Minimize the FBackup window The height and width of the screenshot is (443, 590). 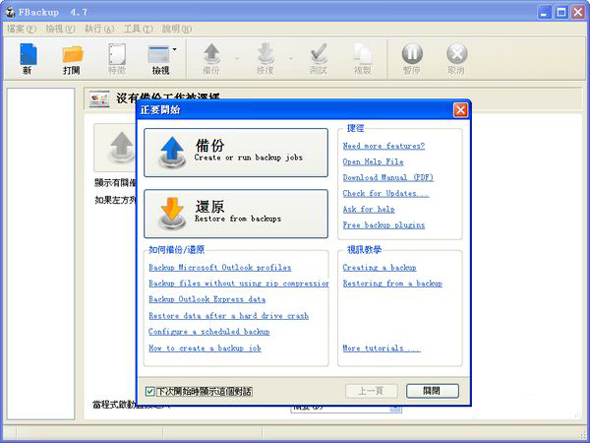[x=543, y=12]
